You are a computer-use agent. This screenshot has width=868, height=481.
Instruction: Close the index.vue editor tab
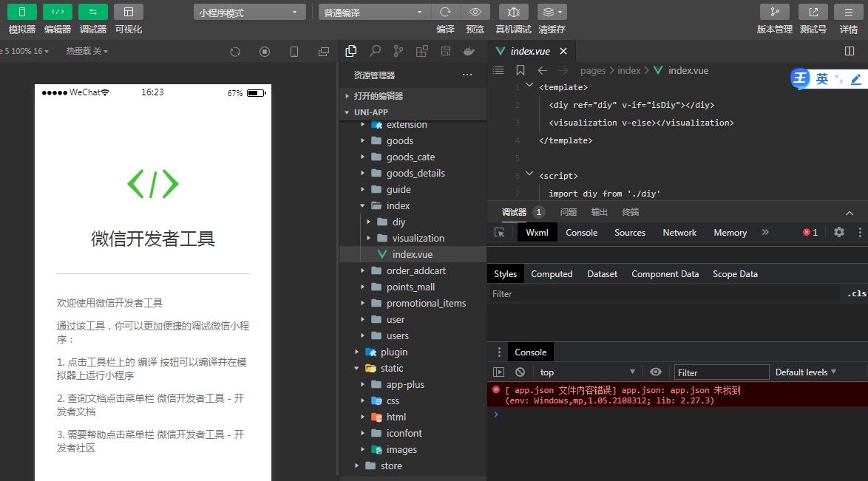[563, 51]
